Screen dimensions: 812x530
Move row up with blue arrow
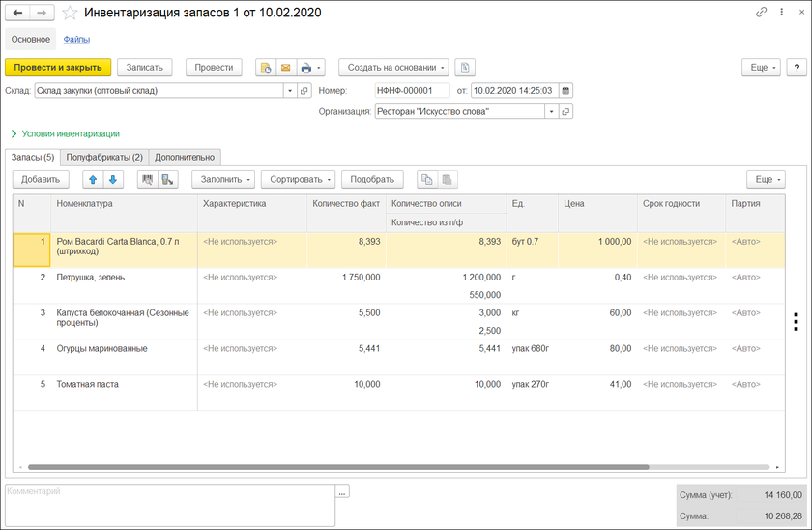point(92,179)
